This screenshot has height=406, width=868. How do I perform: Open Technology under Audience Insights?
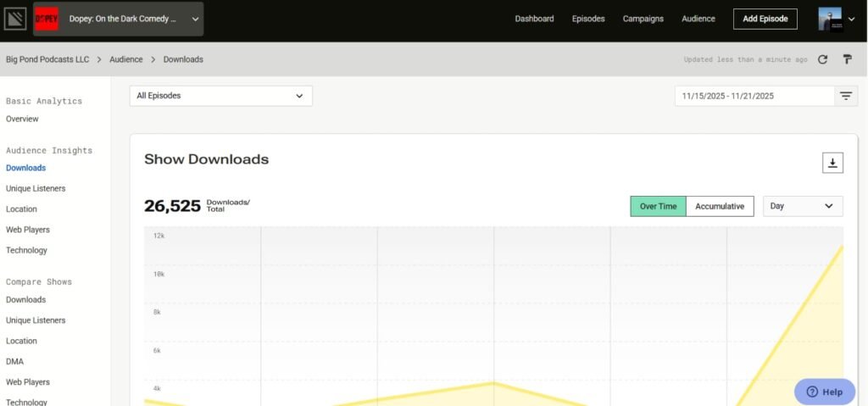tap(26, 250)
